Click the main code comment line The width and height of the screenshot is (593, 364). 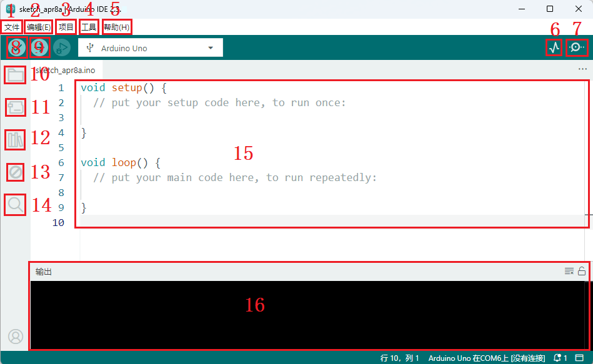(x=235, y=178)
